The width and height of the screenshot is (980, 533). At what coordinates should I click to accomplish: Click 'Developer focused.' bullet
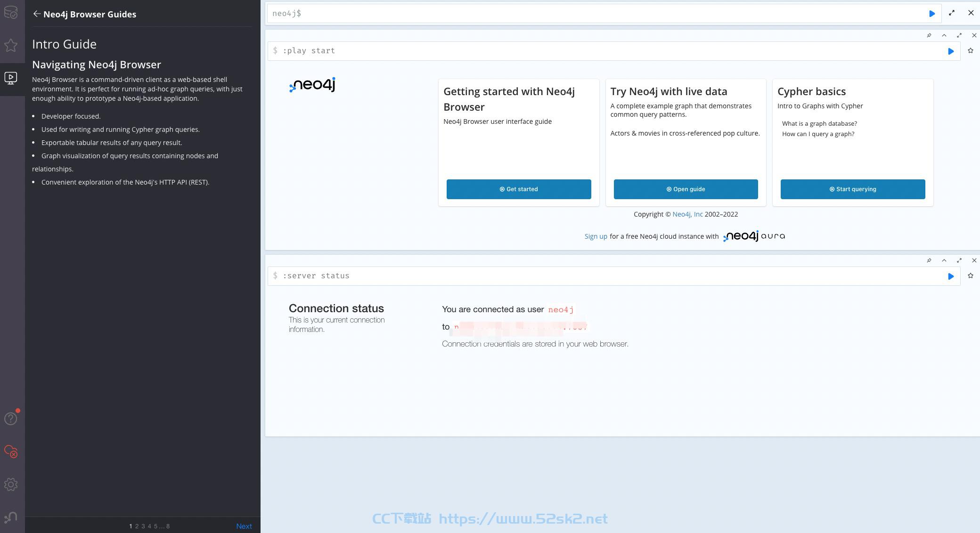(x=71, y=116)
